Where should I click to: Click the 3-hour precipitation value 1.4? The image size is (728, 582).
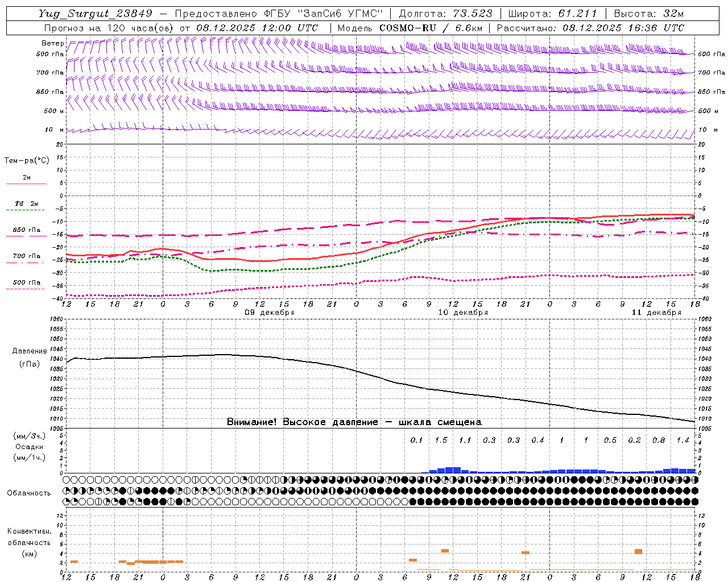(x=683, y=440)
